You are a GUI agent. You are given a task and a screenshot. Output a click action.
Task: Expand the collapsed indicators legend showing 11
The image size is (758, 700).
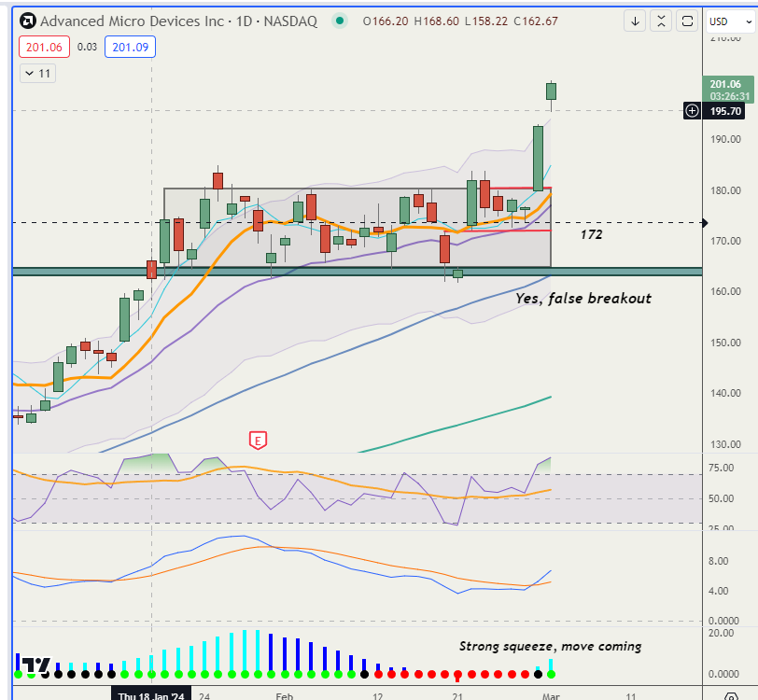(37, 74)
